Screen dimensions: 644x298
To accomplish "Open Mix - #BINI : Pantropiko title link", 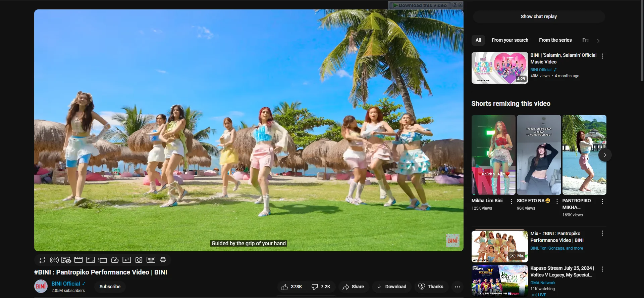I will click(x=557, y=237).
